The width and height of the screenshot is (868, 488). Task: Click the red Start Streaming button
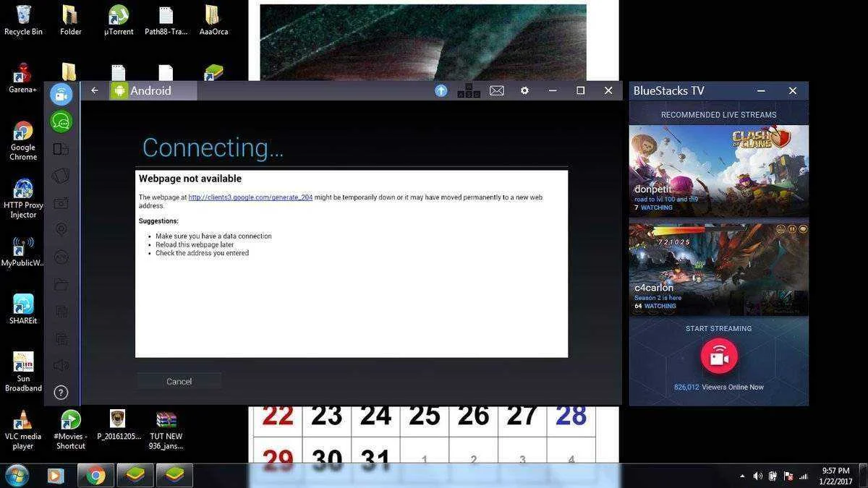tap(719, 356)
